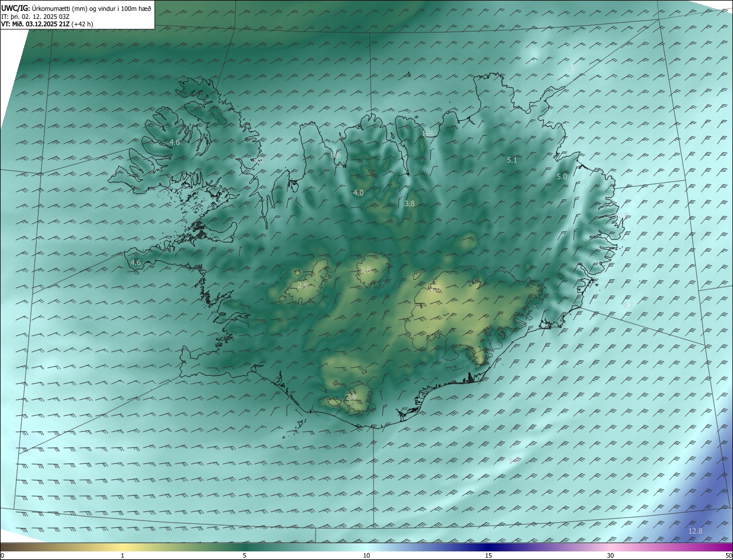The height and width of the screenshot is (560, 733).
Task: Select the 8.6 value label
Action: tap(336, 155)
